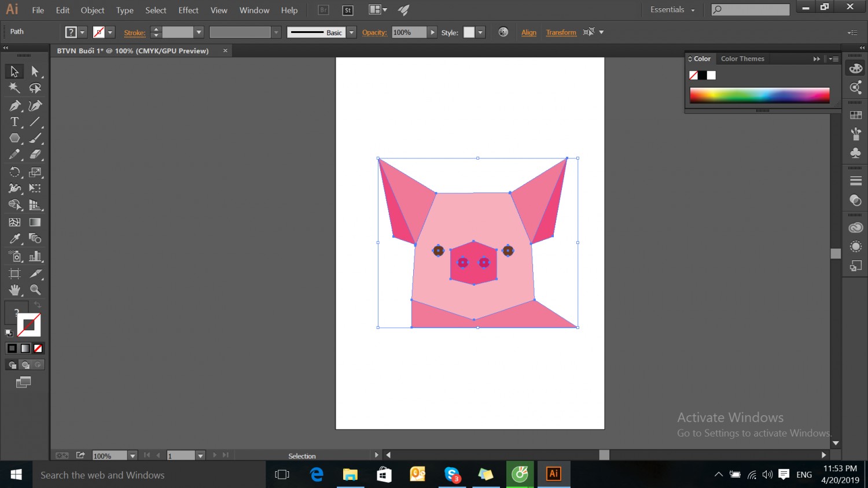The width and height of the screenshot is (868, 488).
Task: Activate the Hand tool
Action: coord(14,290)
